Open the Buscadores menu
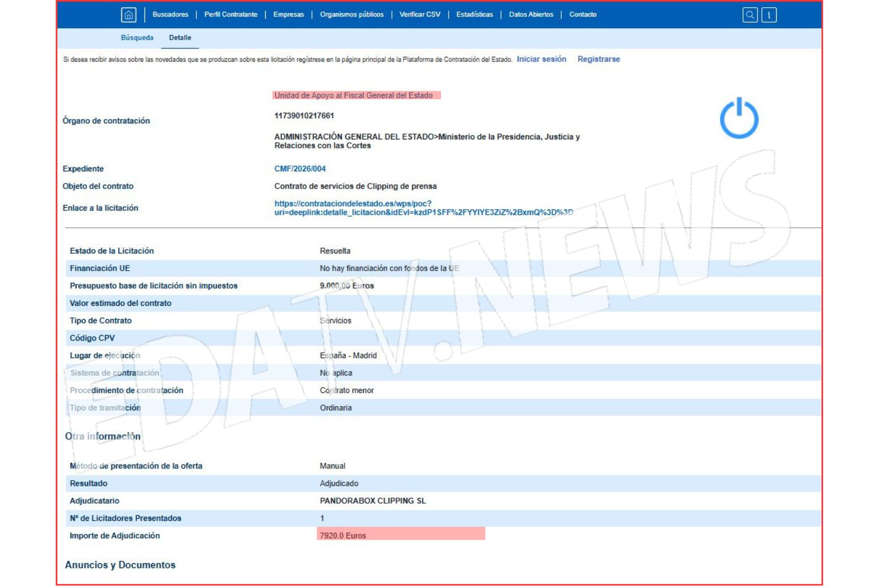The height and width of the screenshot is (588, 882). tap(170, 14)
